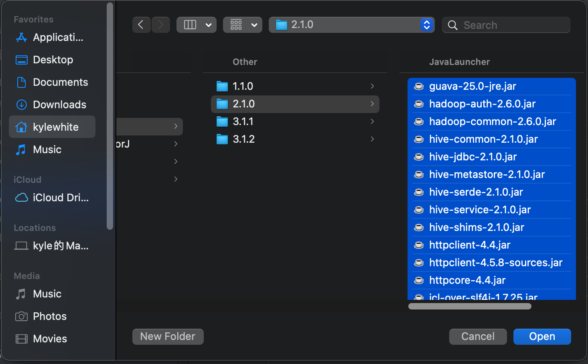The width and height of the screenshot is (588, 364).
Task: Click the Open button
Action: [542, 336]
